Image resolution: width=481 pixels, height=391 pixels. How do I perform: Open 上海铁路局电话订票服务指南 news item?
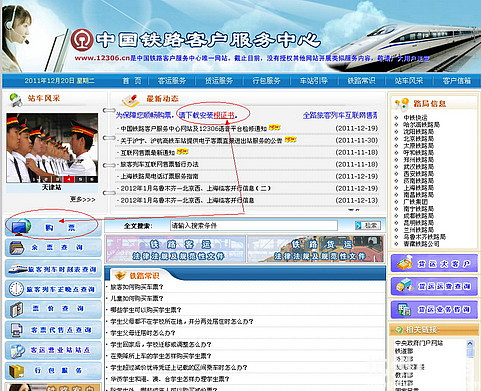(x=159, y=176)
